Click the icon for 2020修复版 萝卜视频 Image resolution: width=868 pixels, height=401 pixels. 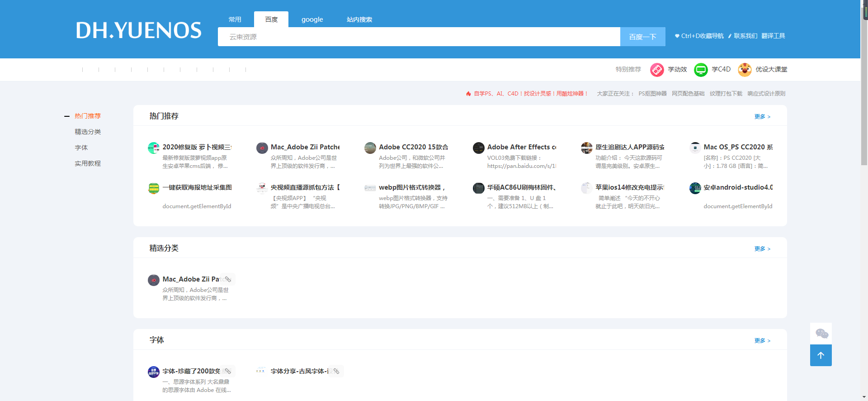coord(154,148)
